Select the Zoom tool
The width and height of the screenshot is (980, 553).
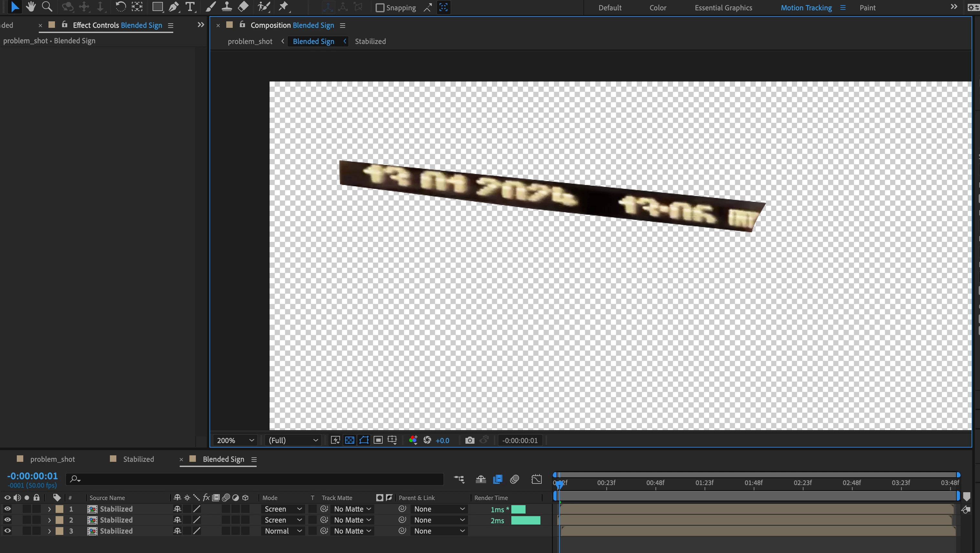pyautogui.click(x=47, y=6)
